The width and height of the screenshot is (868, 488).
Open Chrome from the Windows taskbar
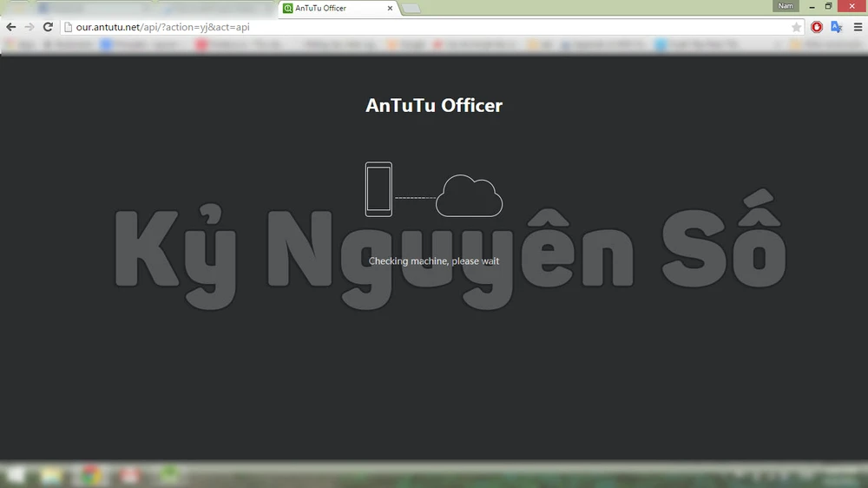(x=89, y=475)
